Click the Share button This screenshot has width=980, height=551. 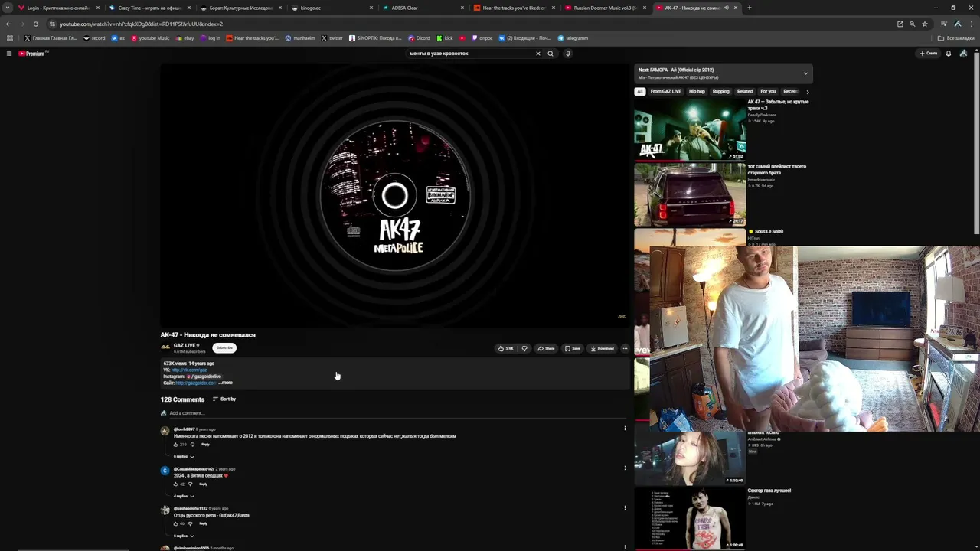click(546, 348)
